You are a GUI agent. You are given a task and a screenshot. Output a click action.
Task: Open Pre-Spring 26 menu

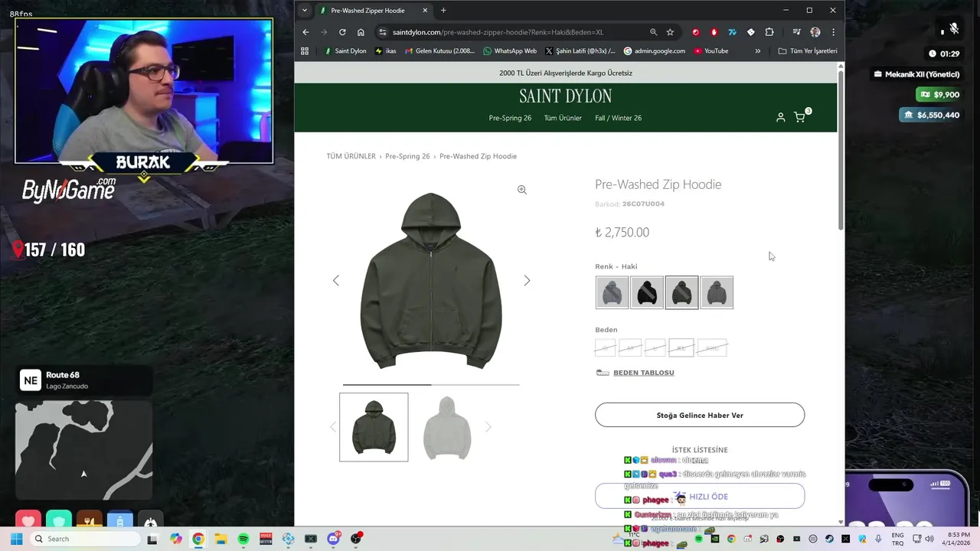[510, 118]
